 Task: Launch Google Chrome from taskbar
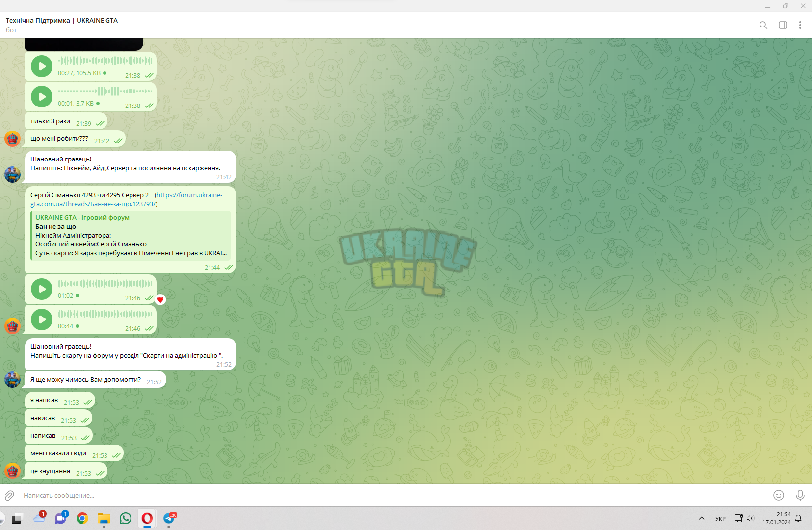[x=82, y=518]
